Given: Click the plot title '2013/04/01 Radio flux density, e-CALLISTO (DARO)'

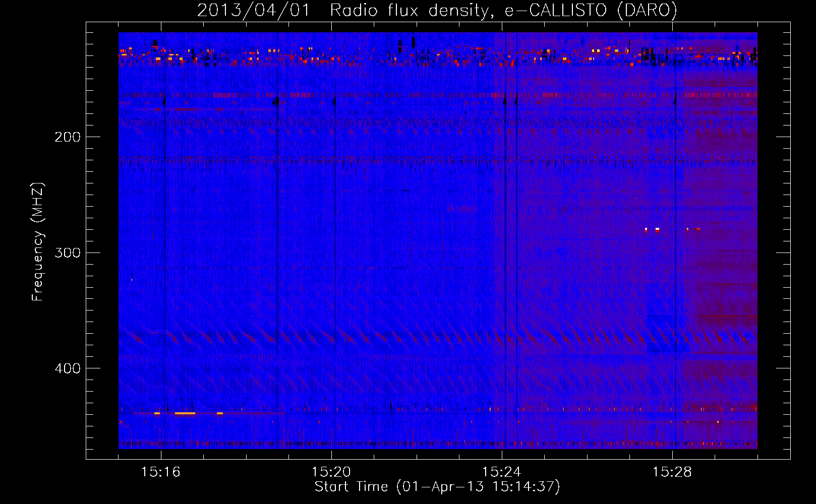Looking at the screenshot, I should pos(437,11).
